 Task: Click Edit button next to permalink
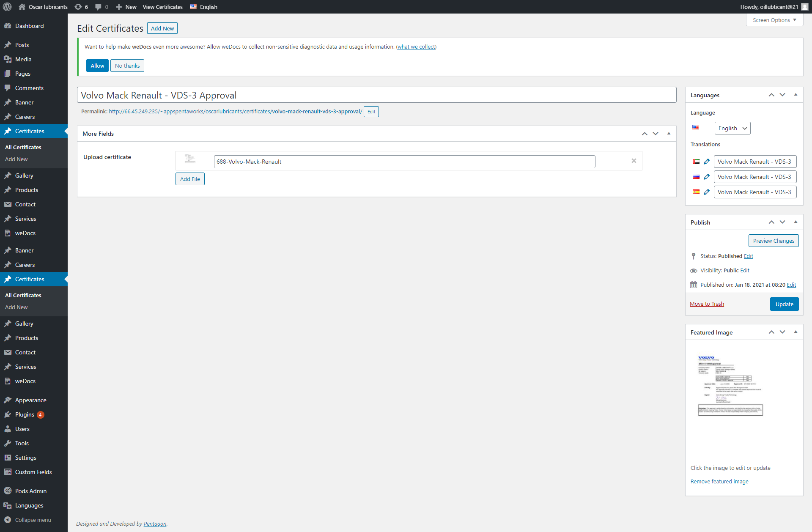pyautogui.click(x=371, y=112)
